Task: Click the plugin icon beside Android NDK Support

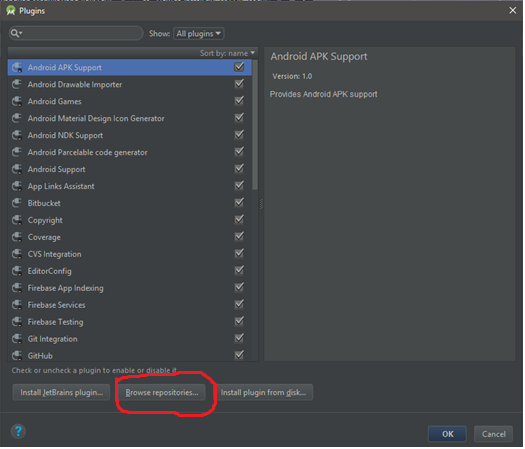Action: click(x=17, y=135)
